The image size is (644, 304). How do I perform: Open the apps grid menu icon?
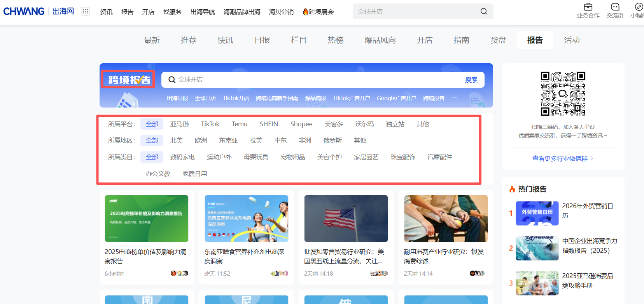click(x=85, y=11)
